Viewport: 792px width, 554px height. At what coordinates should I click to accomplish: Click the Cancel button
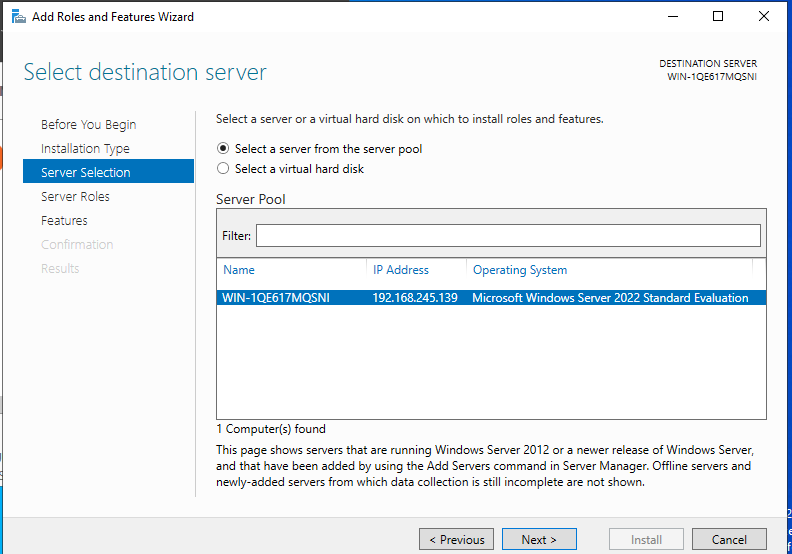(x=729, y=539)
